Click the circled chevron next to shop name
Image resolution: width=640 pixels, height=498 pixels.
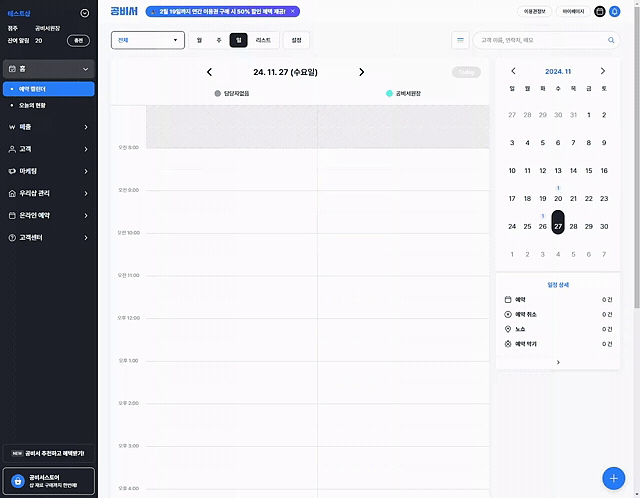click(84, 13)
